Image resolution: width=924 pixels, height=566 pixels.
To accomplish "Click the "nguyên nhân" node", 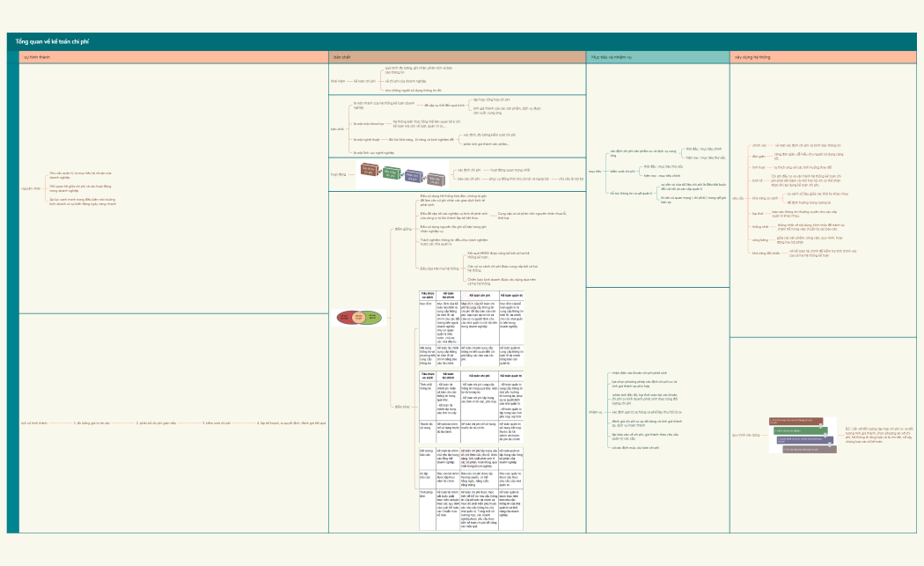I will click(32, 188).
